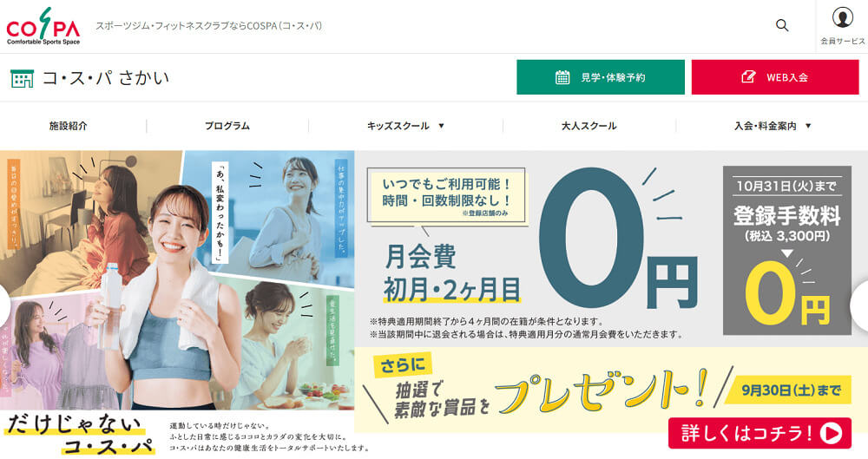This screenshot has height=459, width=868.
Task: Click pencil icon on WEB入会 button
Action: [x=748, y=77]
